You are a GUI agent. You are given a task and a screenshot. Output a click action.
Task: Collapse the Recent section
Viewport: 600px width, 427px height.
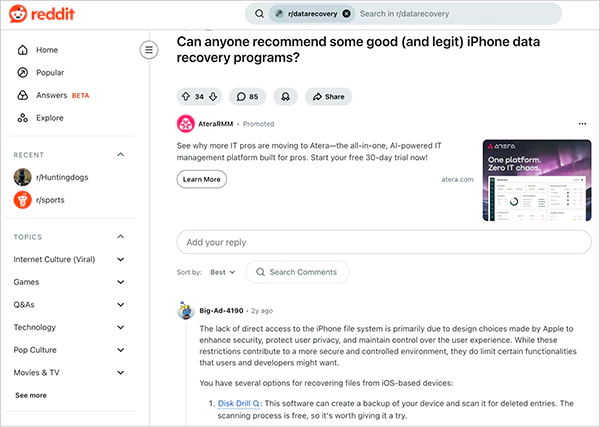point(121,155)
